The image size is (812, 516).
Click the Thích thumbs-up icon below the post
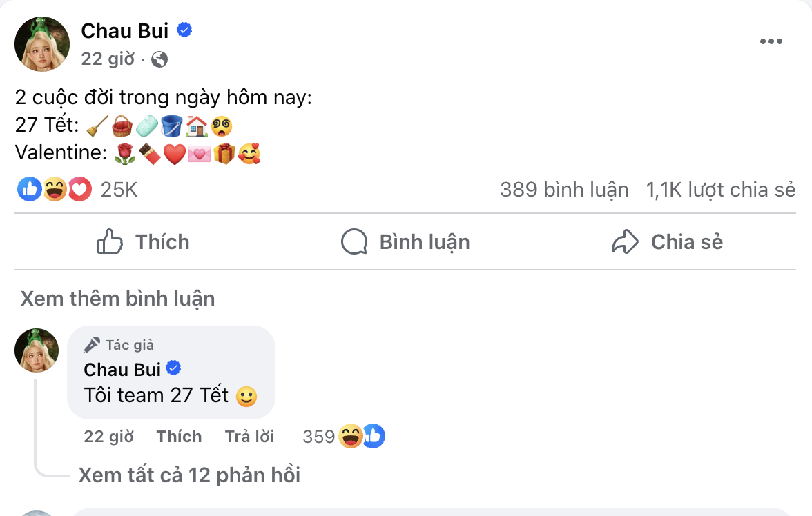coord(110,241)
